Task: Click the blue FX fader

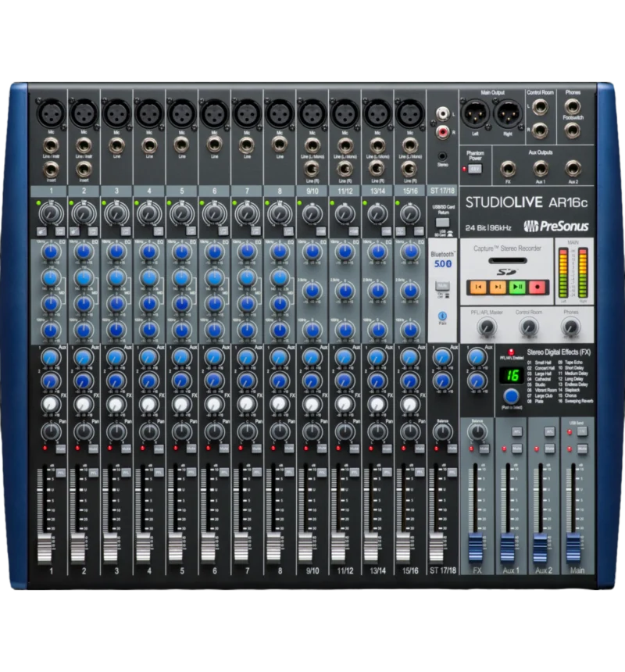Action: click(x=476, y=548)
